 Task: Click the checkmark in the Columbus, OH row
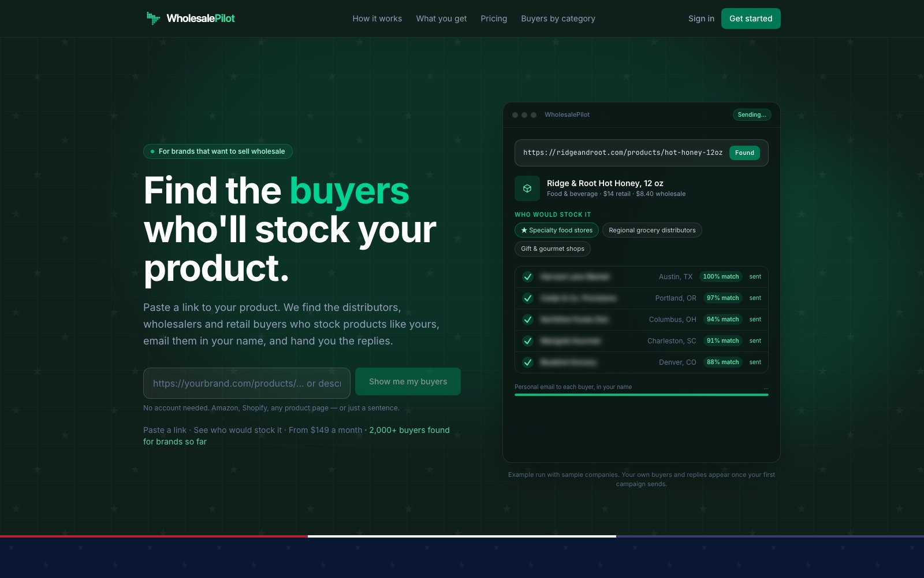(x=528, y=320)
